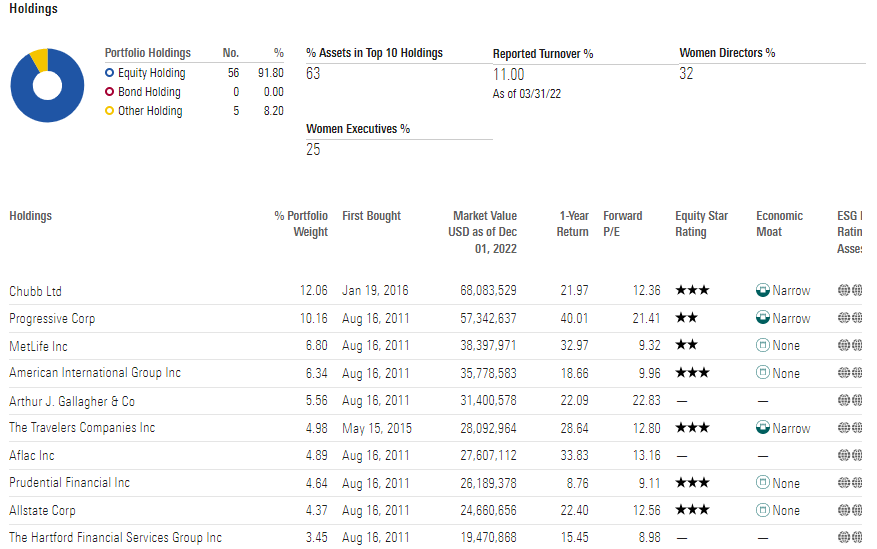Screen dimensions: 877x549
Task: Click the Reported Turnover value 11.00
Action: pos(508,74)
